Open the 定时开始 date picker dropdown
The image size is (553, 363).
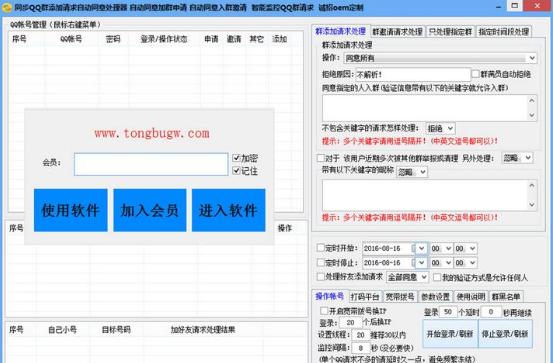(421, 248)
